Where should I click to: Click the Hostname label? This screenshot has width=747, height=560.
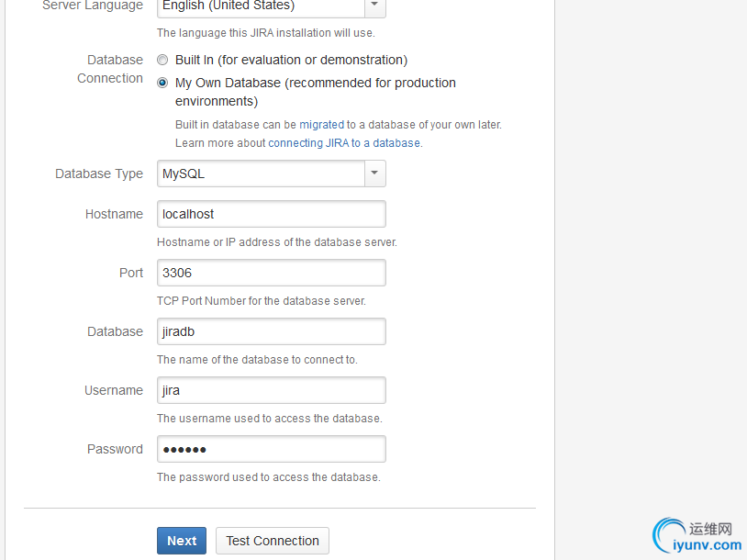pyautogui.click(x=114, y=214)
